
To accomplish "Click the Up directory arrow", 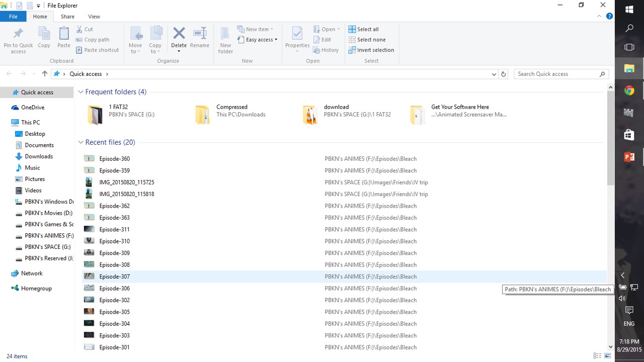I will click(45, 74).
